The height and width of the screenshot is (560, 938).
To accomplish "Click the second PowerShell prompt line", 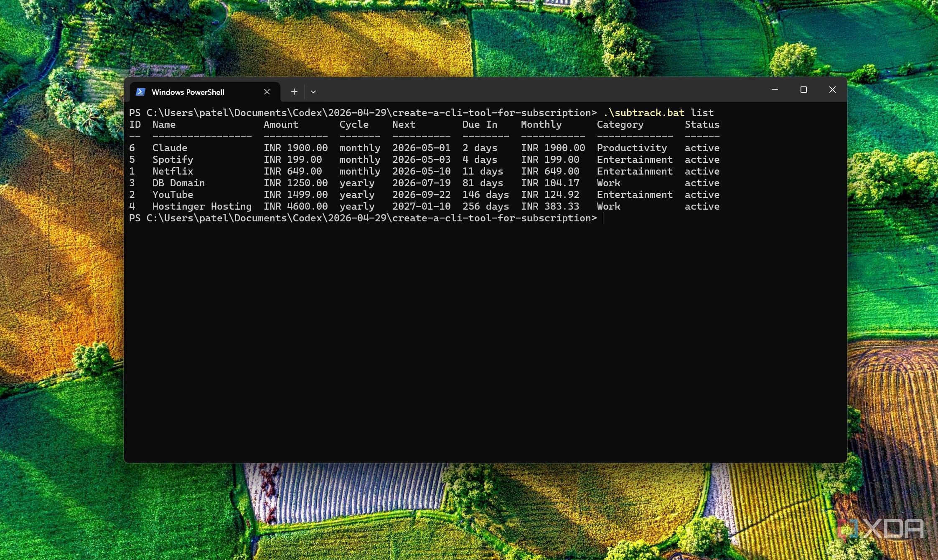I will click(x=363, y=218).
